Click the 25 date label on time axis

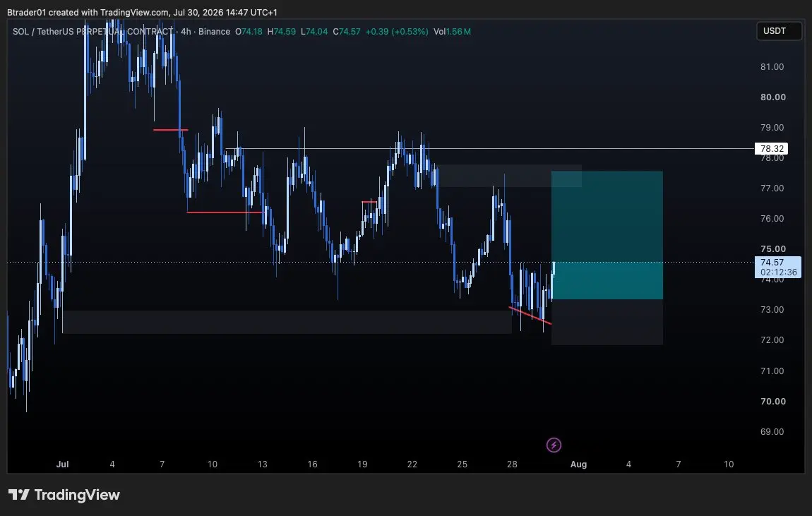point(462,464)
